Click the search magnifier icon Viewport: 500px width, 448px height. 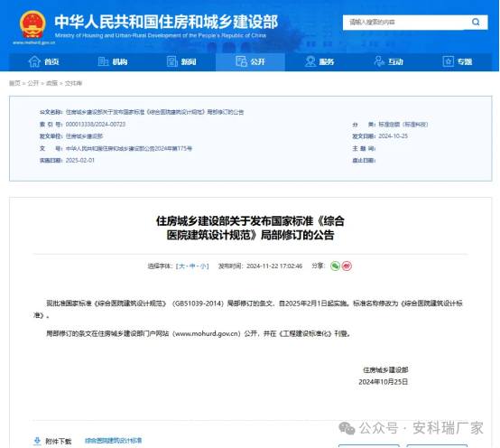pyautogui.click(x=476, y=22)
